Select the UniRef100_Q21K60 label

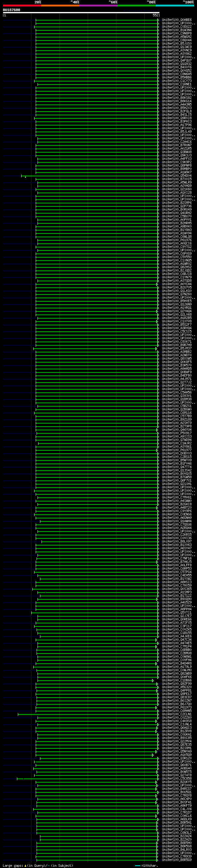(x=177, y=189)
